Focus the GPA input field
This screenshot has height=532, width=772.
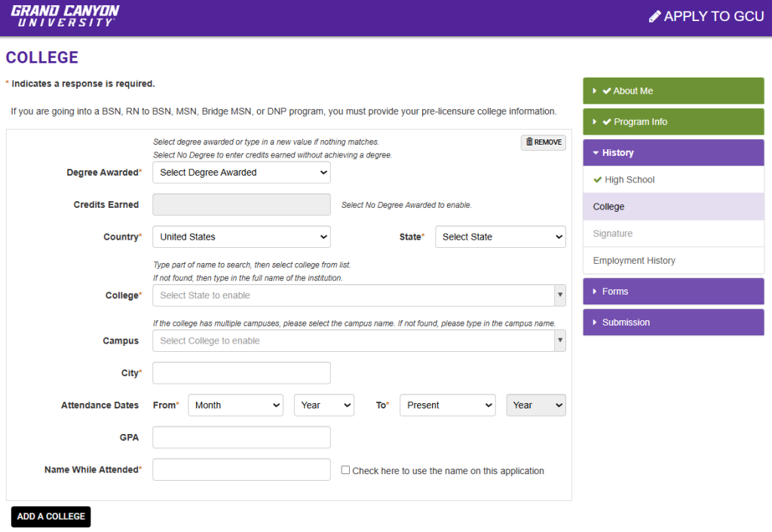[241, 437]
